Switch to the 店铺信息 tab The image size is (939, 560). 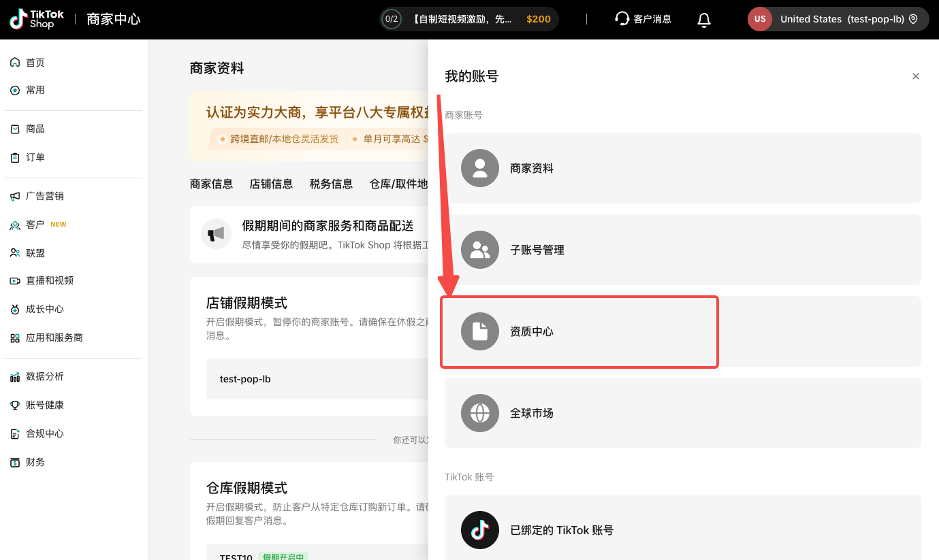tap(271, 184)
